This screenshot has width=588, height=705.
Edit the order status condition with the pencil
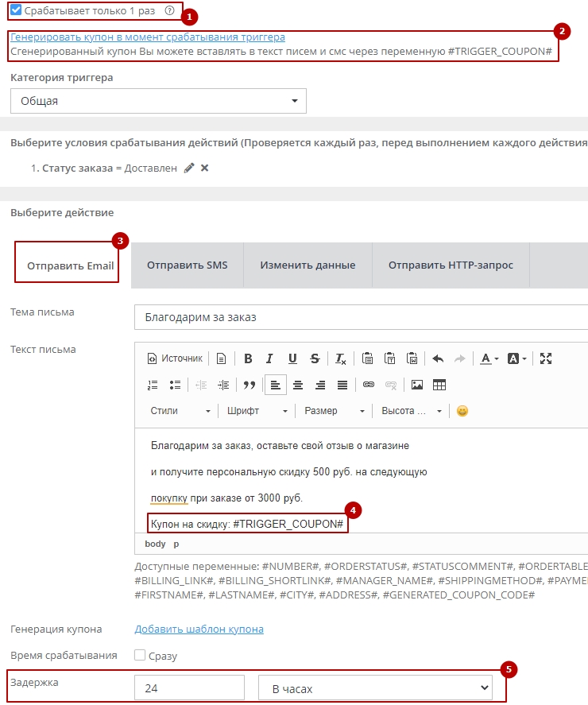(x=188, y=168)
